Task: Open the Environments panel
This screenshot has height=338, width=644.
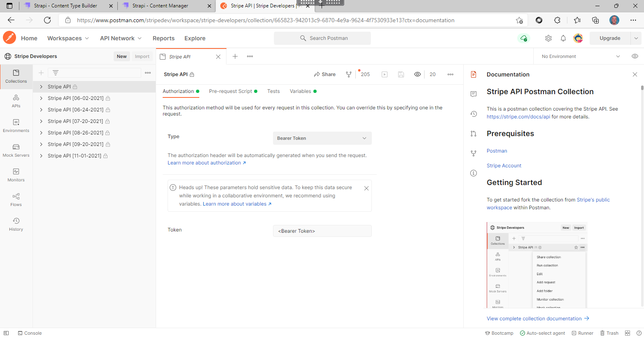Action: (x=16, y=126)
